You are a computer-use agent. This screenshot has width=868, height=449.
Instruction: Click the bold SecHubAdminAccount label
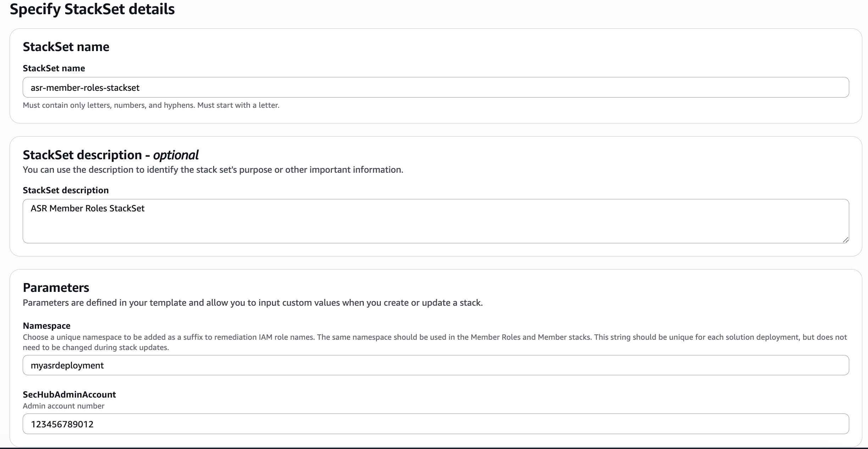(69, 394)
